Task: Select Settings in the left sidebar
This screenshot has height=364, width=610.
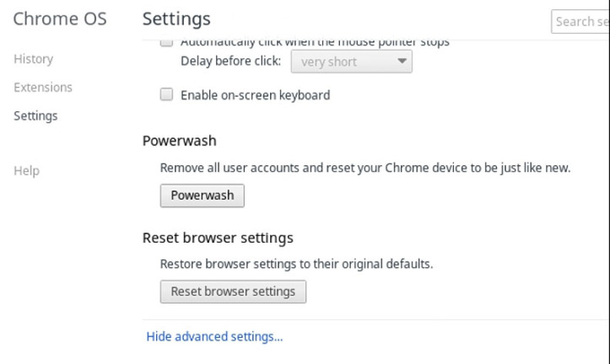Action: [35, 115]
